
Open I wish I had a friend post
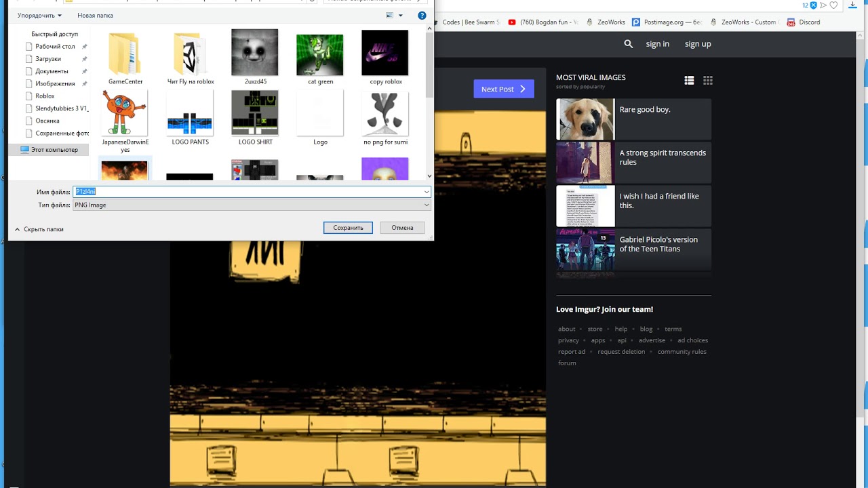(x=633, y=206)
